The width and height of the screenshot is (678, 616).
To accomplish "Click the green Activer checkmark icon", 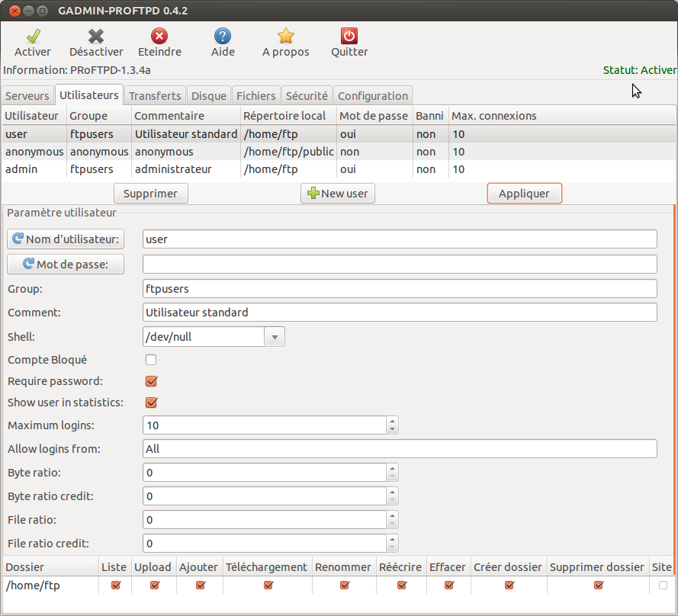I will [33, 36].
